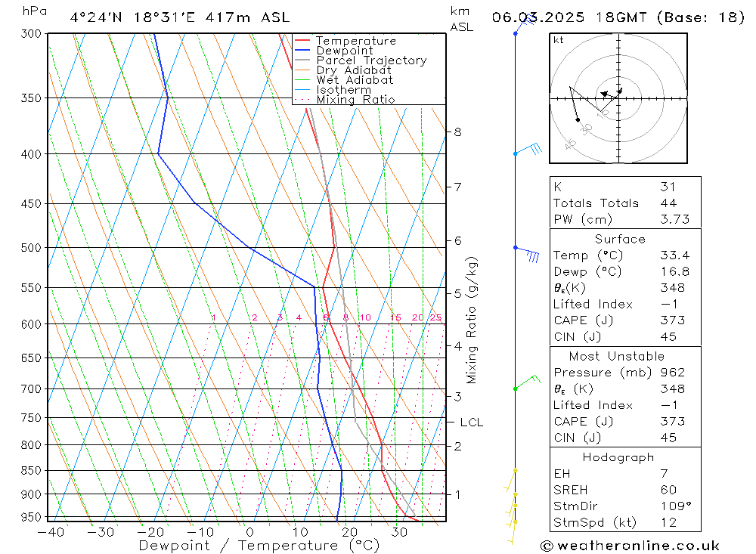Screen dimensions: 756x554
Task: Click the Most Unstable CAPE (J) value 373
Action: (673, 422)
